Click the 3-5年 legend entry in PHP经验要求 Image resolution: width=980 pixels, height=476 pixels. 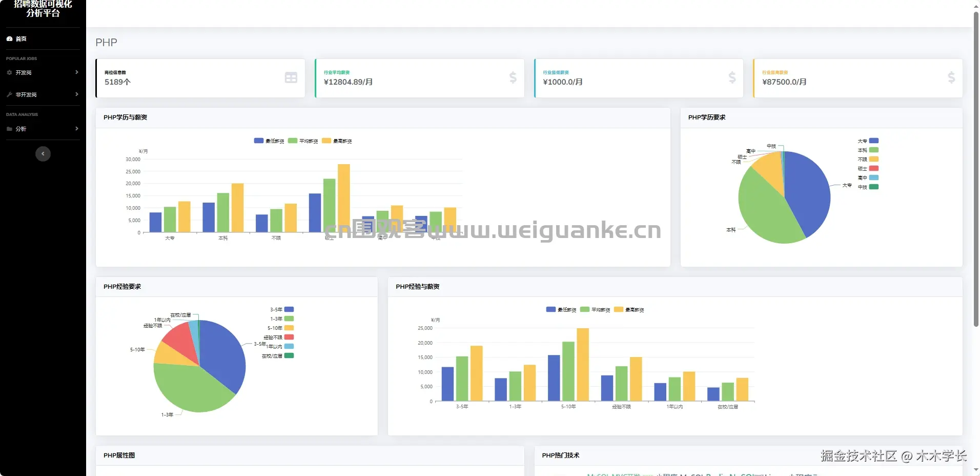pyautogui.click(x=282, y=310)
